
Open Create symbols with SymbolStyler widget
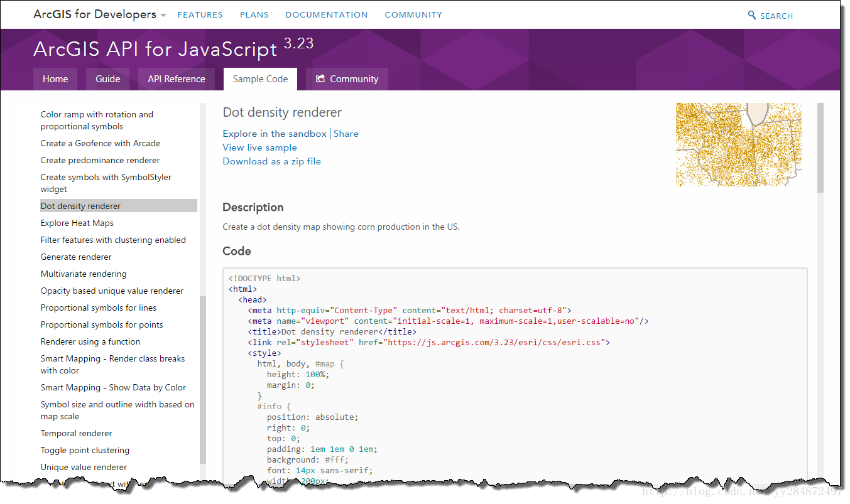pyautogui.click(x=106, y=183)
